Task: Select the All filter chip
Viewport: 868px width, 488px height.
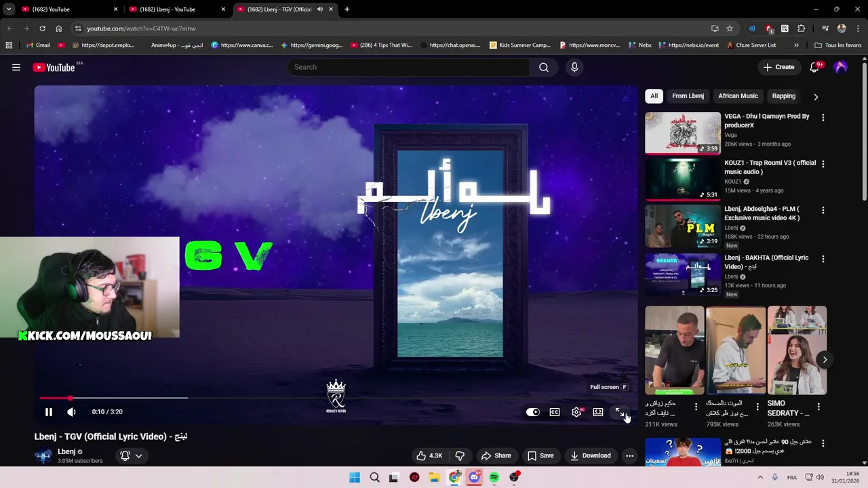Action: (654, 96)
